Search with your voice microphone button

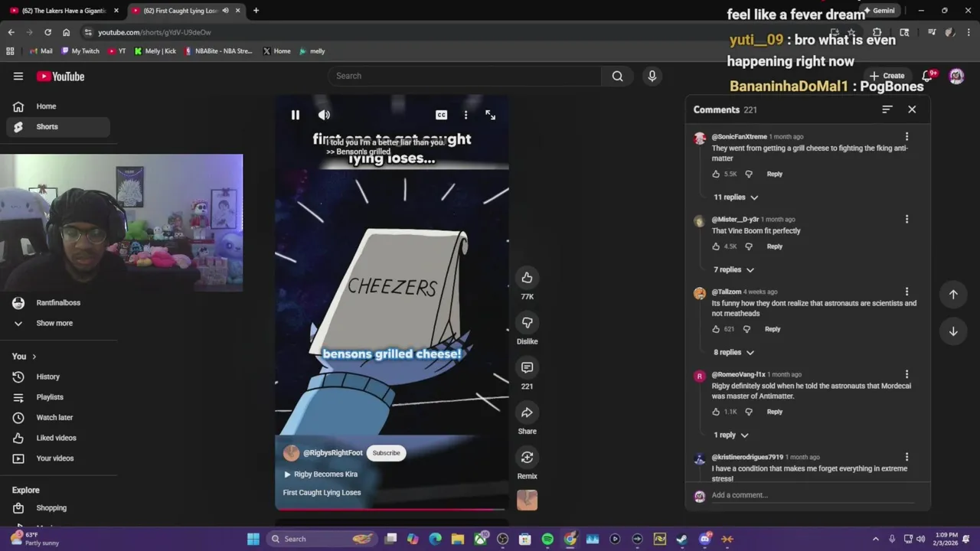click(x=652, y=76)
